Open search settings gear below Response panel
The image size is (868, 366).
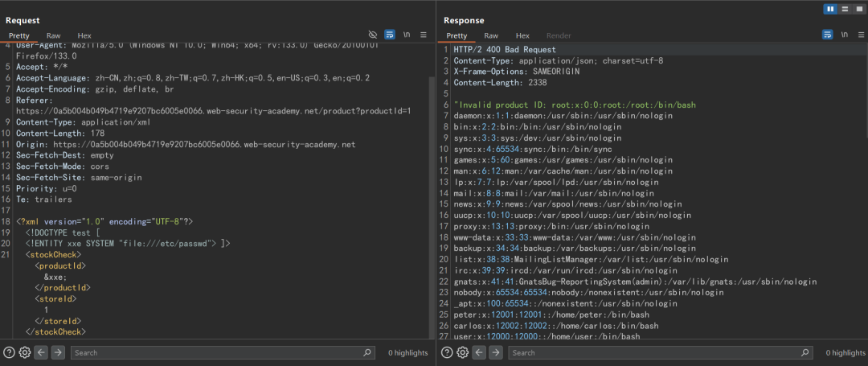[462, 352]
